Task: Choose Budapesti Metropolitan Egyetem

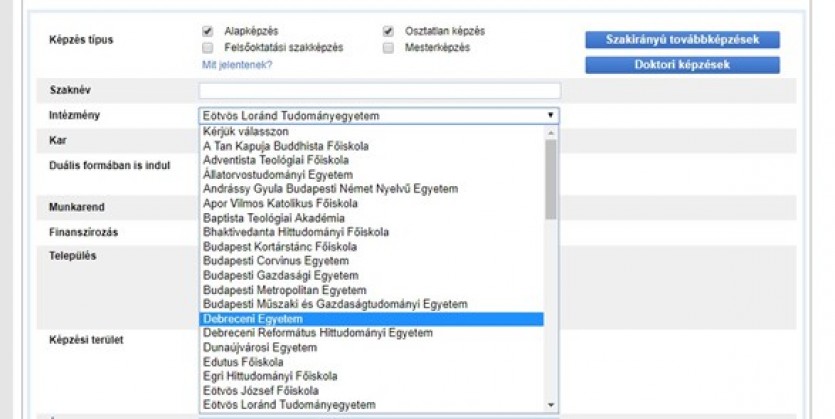Action: click(372, 290)
